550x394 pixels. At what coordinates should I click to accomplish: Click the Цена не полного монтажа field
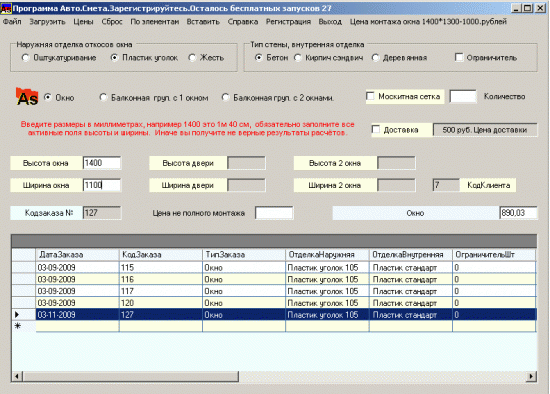pos(274,213)
